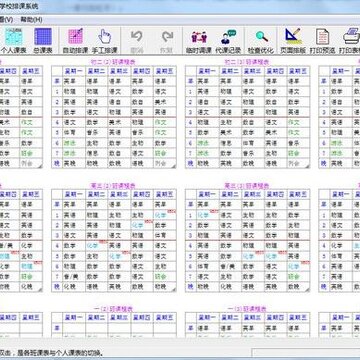Image resolution: width=360 pixels, height=360 pixels.
Task: Open the 帮助(H) help menu
Action: pos(31,20)
